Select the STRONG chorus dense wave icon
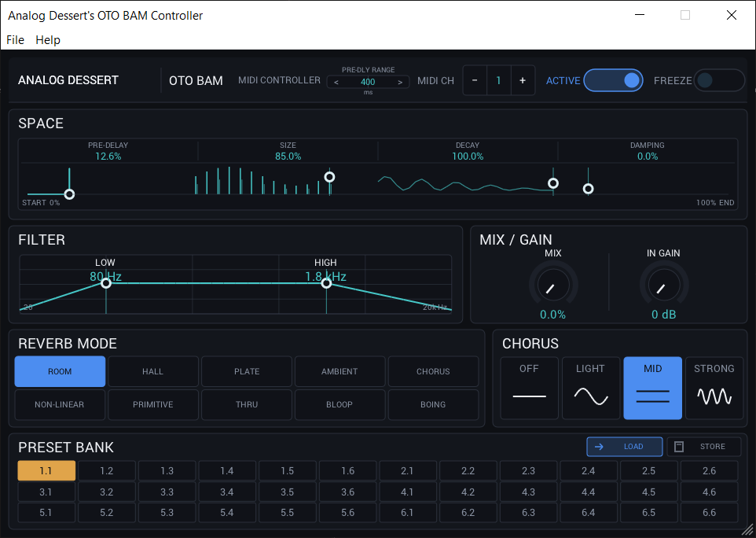 [x=714, y=396]
